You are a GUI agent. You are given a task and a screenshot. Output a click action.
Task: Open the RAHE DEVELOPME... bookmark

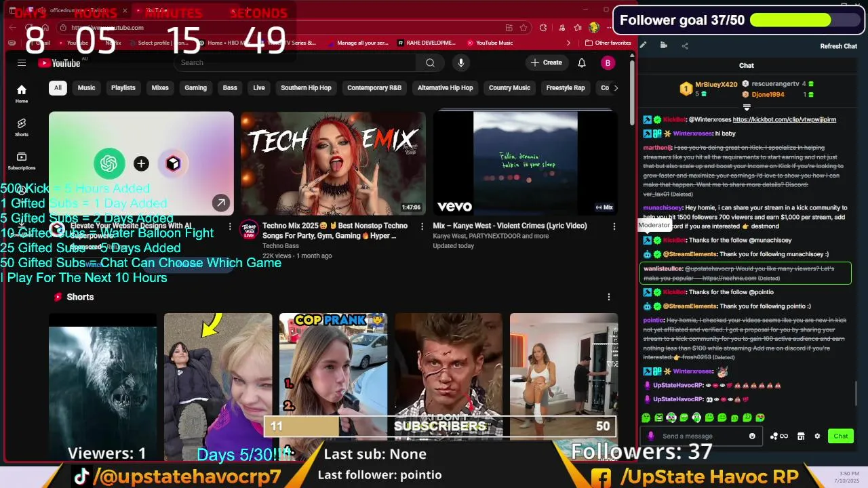(426, 43)
